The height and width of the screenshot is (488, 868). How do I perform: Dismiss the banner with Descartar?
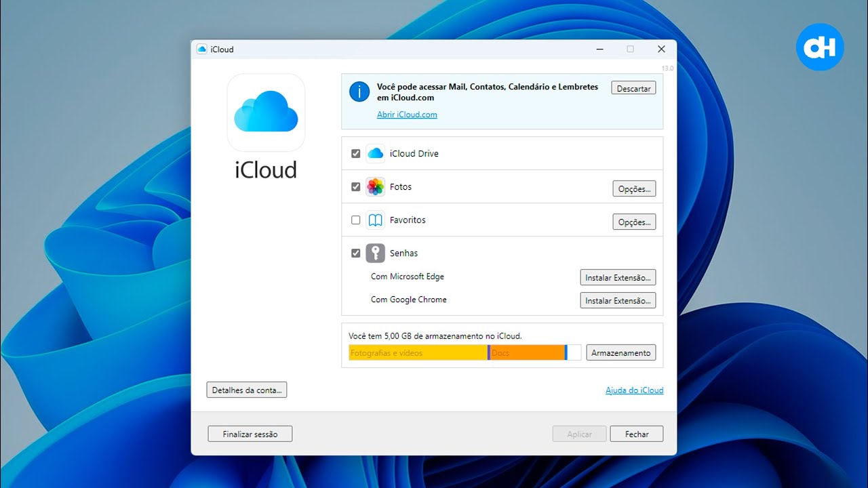point(633,88)
